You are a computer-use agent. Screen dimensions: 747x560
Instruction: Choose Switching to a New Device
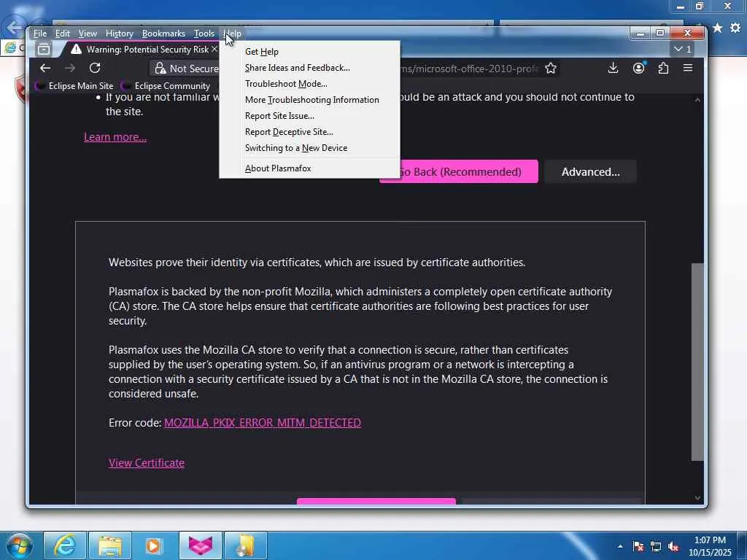click(x=309, y=148)
